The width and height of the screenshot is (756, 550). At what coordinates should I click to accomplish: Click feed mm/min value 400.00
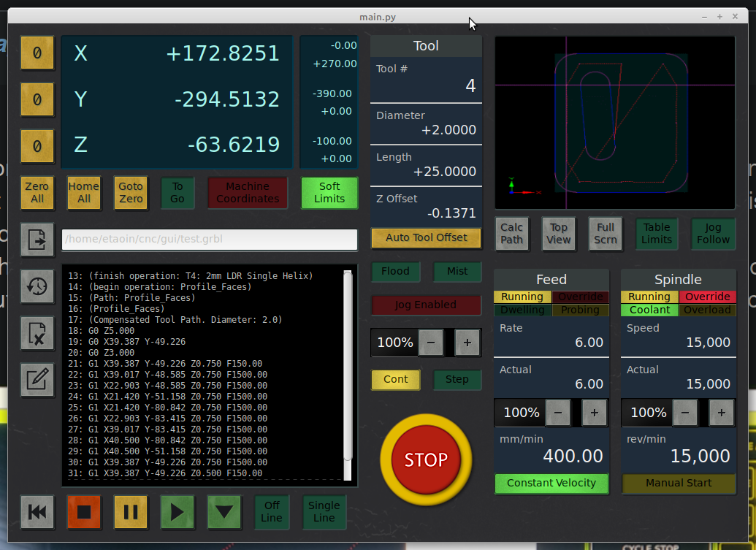[x=573, y=456]
